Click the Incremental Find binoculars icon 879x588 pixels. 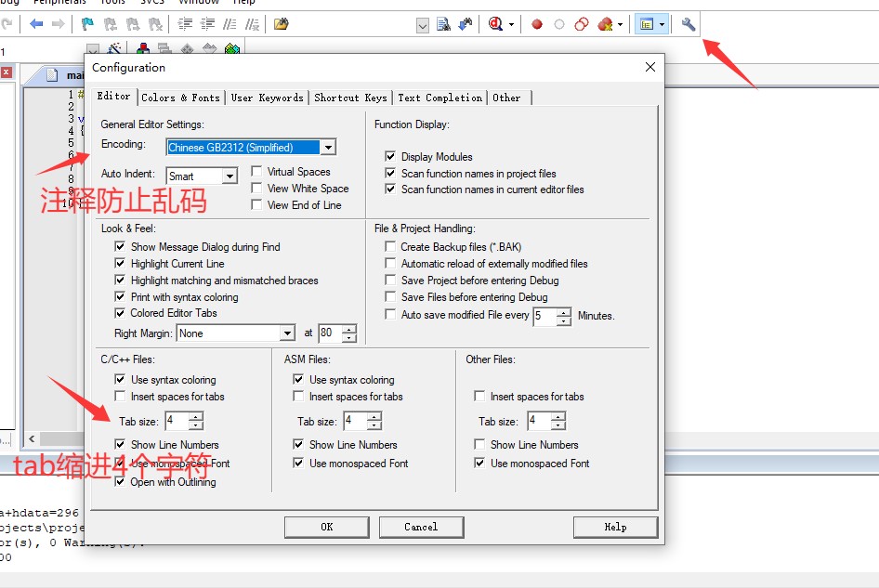tap(466, 24)
